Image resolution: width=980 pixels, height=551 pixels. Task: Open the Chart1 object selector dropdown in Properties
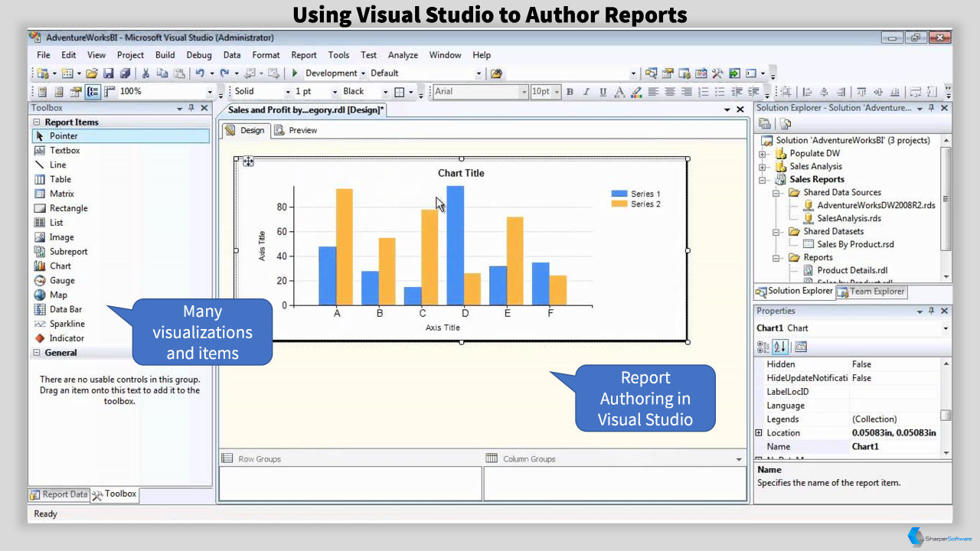946,328
